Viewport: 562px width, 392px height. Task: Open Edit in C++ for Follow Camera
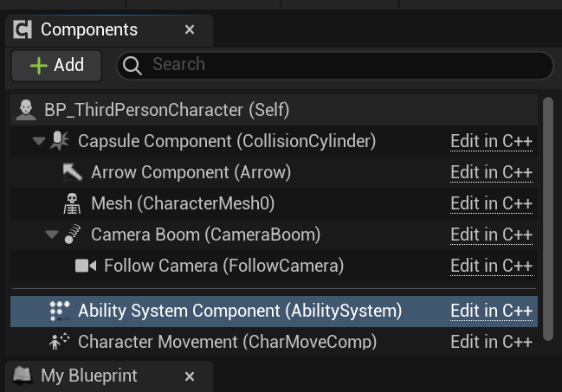click(x=491, y=266)
